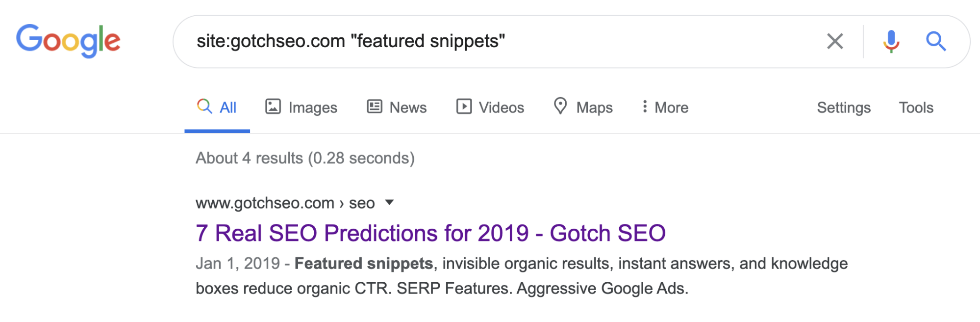Focus the search box containing site:gotchseo.com
This screenshot has width=980, height=322.
point(490,41)
